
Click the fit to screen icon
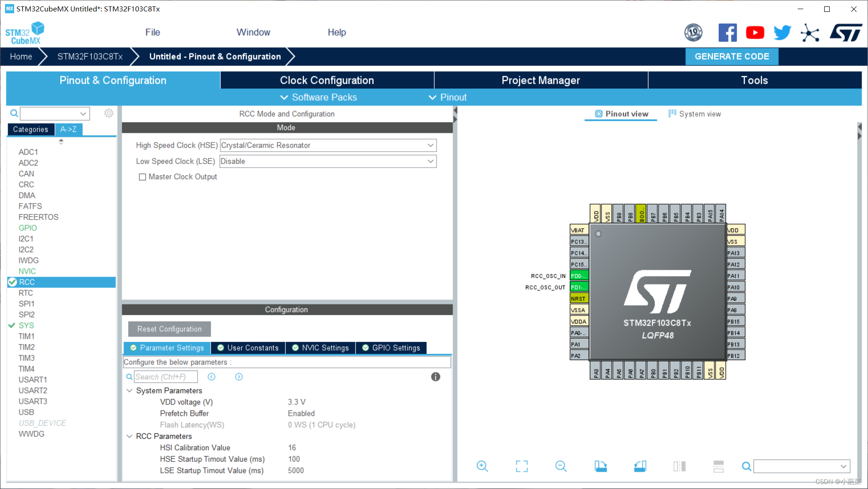pos(522,466)
